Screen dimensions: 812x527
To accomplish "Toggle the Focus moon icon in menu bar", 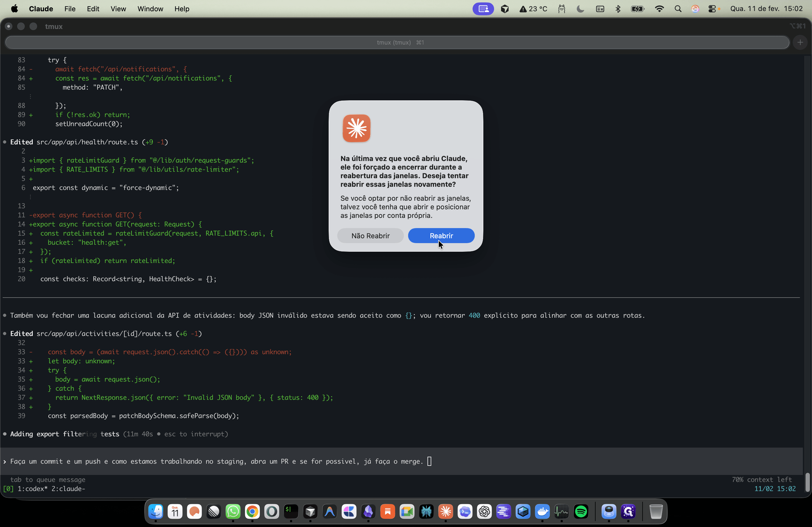I will click(580, 9).
